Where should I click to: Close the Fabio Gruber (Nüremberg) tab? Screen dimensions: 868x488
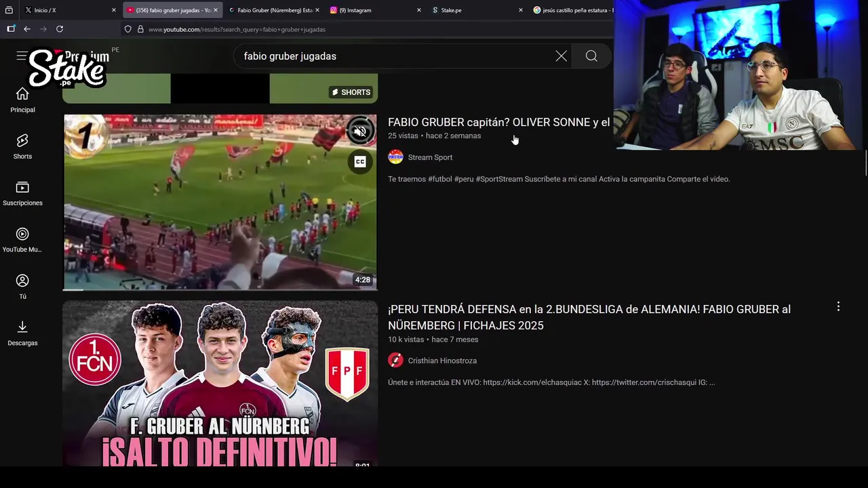[317, 10]
